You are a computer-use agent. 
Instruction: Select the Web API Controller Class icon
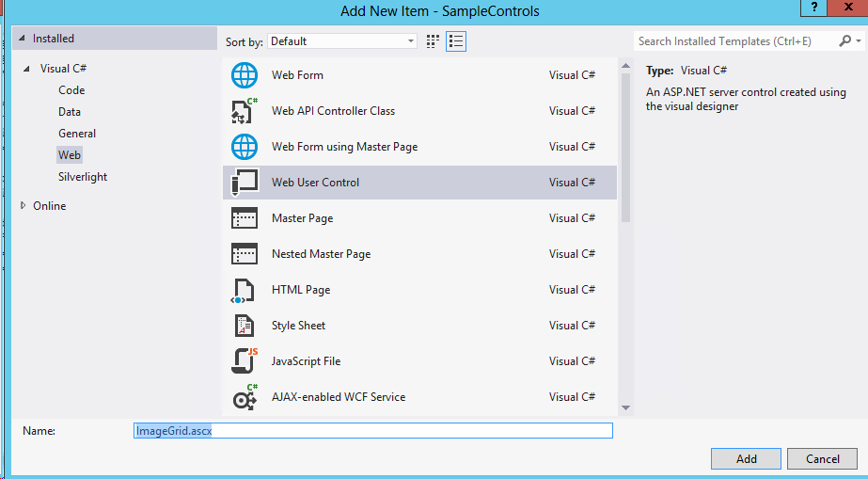click(245, 111)
